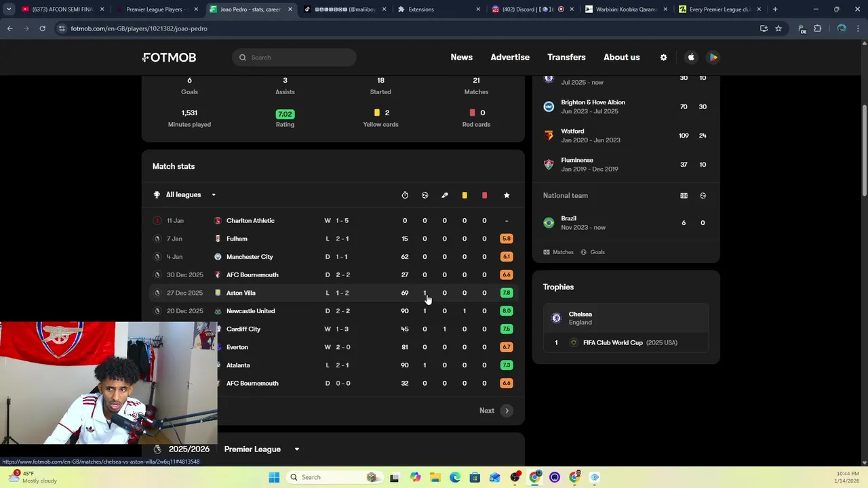This screenshot has width=868, height=488.
Task: Click the assists boot column icon
Action: (x=445, y=195)
